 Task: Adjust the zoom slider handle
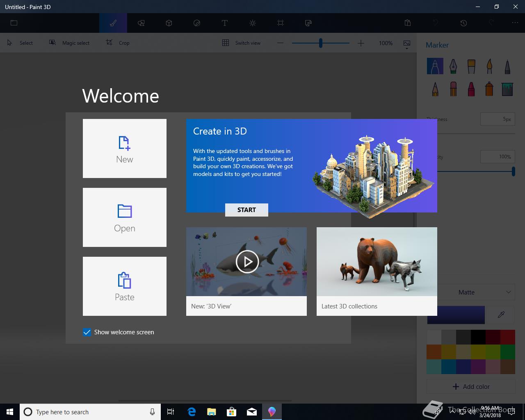(321, 43)
